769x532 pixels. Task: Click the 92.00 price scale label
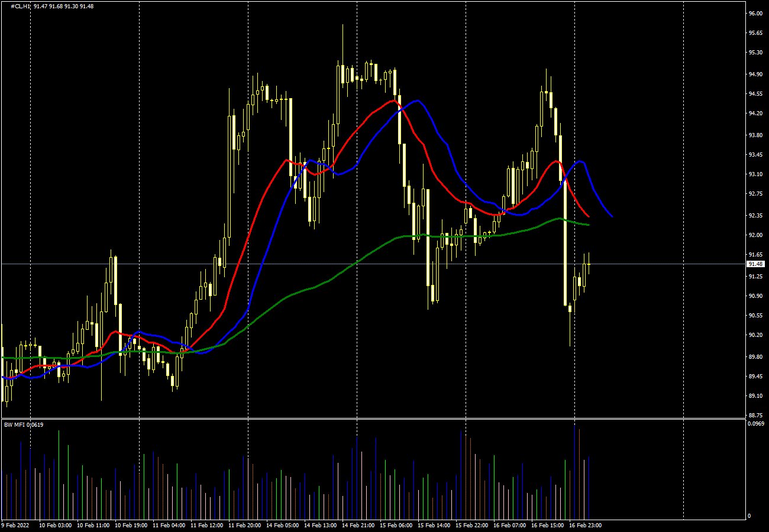click(x=755, y=235)
